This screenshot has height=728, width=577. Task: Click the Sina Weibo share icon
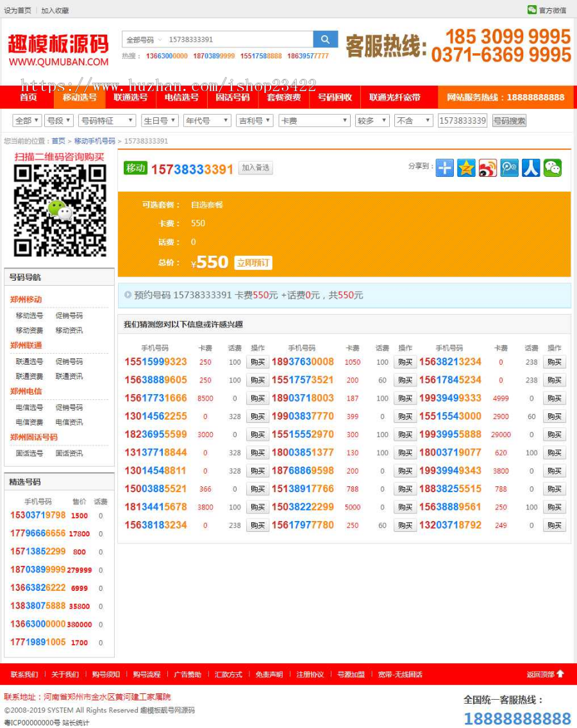pyautogui.click(x=487, y=167)
